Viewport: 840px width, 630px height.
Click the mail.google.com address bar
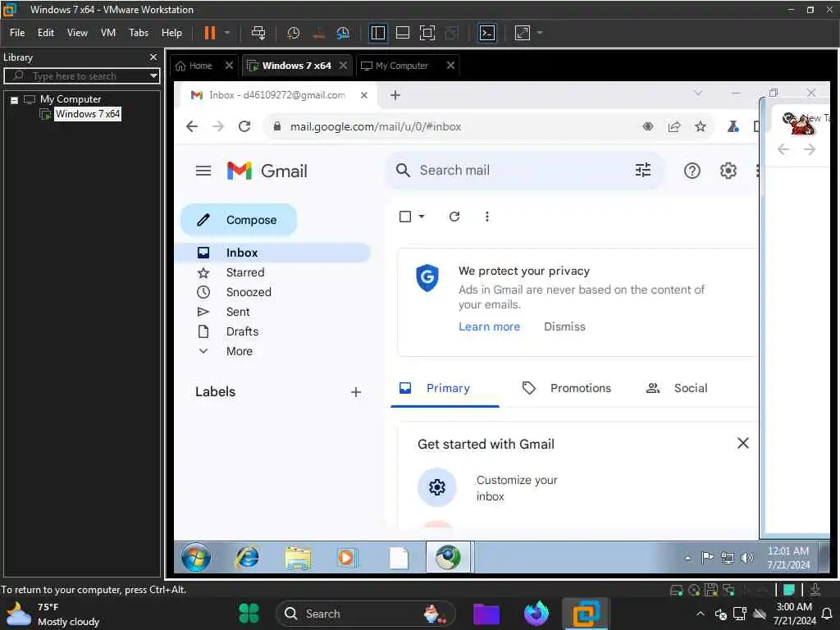point(376,126)
